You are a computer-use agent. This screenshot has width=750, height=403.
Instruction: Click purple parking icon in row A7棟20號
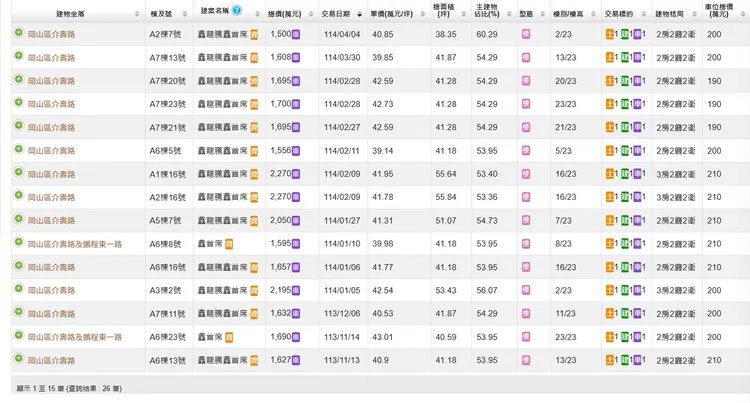click(637, 81)
